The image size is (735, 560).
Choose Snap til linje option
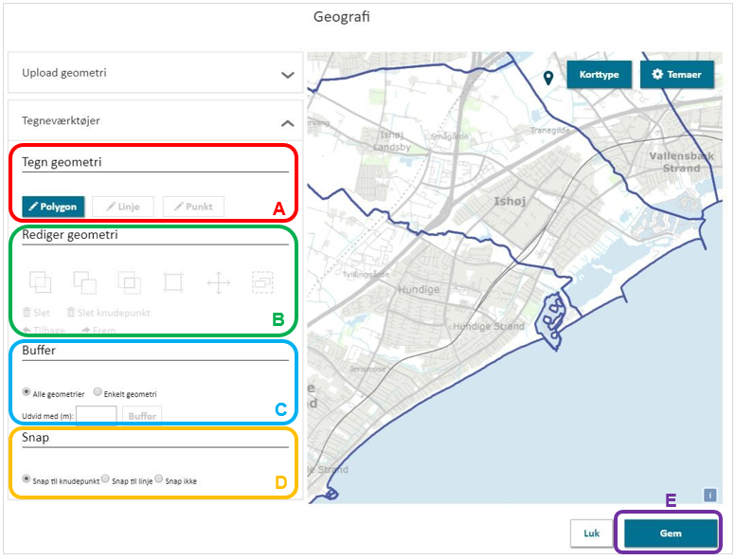click(106, 479)
